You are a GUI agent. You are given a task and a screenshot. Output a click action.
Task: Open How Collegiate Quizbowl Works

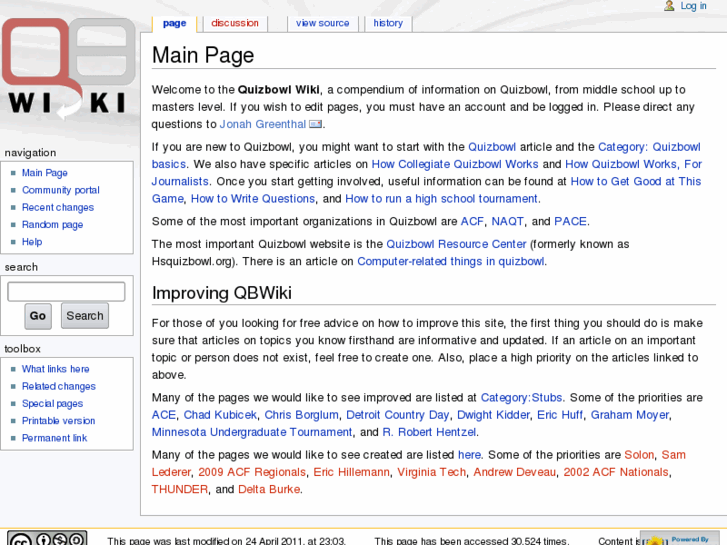coord(455,164)
